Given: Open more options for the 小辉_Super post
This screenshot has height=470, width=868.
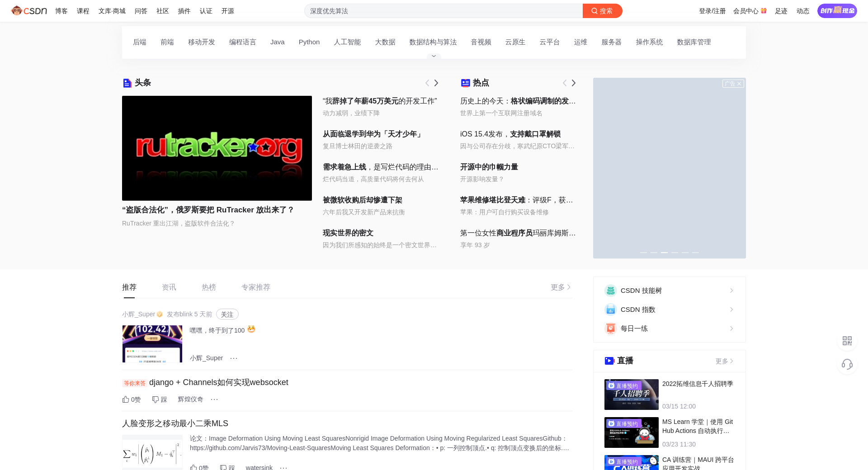Looking at the screenshot, I should (x=234, y=358).
